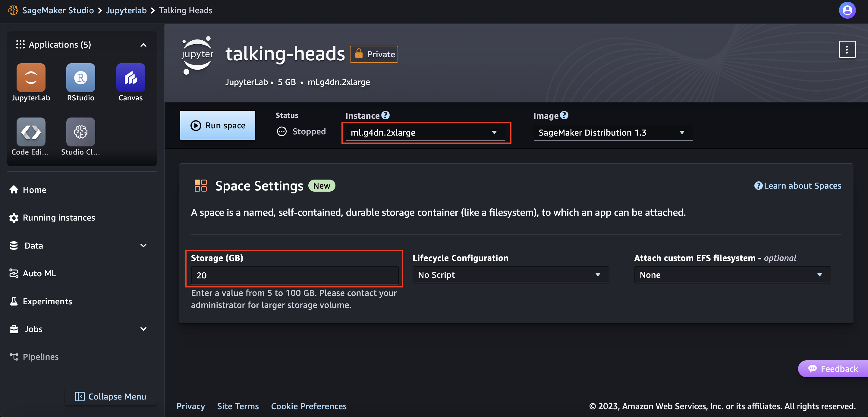Open the three-dot options menu

(x=847, y=50)
